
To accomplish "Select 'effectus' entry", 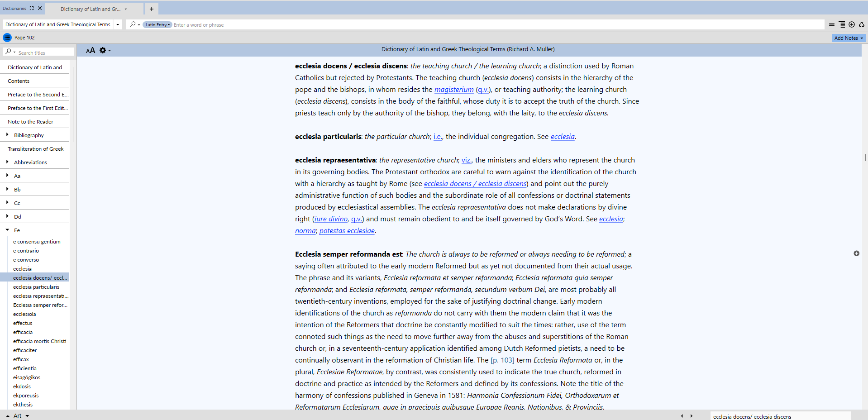I will point(23,323).
